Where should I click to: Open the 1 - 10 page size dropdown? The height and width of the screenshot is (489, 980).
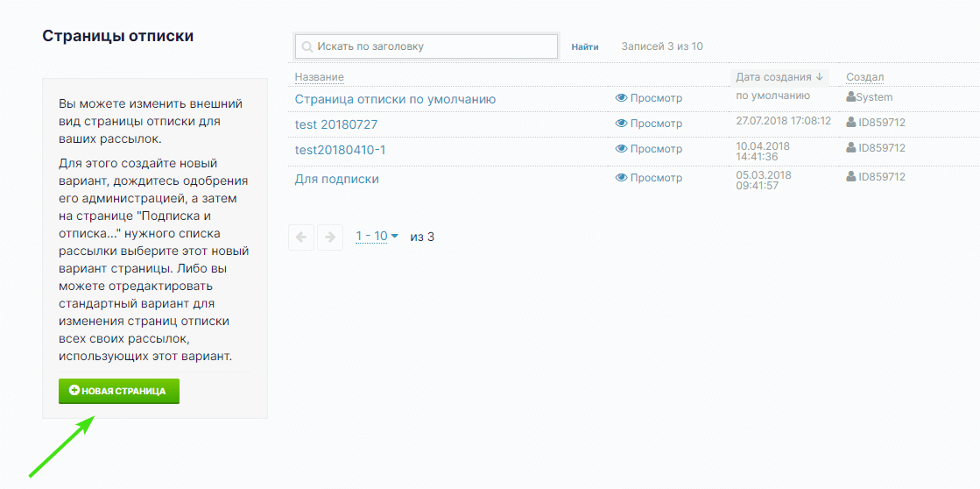tap(377, 237)
